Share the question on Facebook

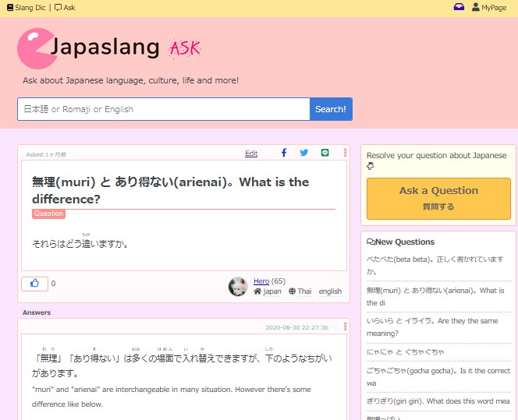[x=284, y=153]
